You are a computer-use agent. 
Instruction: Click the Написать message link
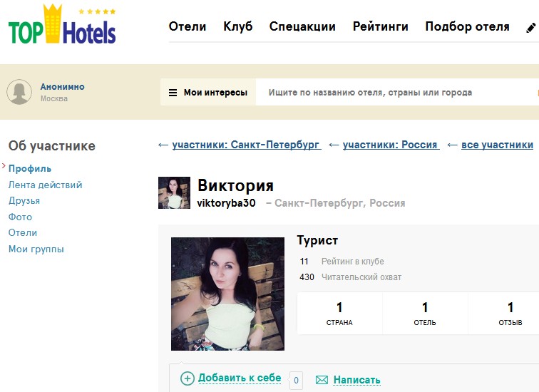[356, 380]
